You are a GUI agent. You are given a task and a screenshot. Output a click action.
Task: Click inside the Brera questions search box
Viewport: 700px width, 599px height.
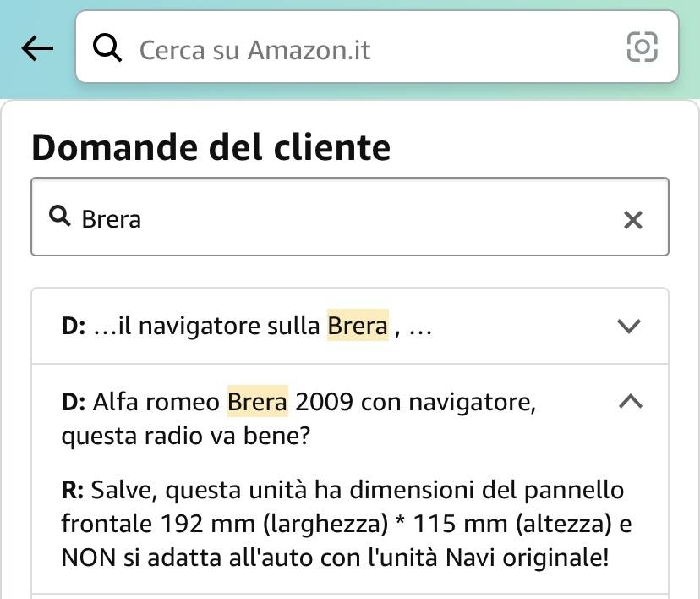[x=350, y=217]
